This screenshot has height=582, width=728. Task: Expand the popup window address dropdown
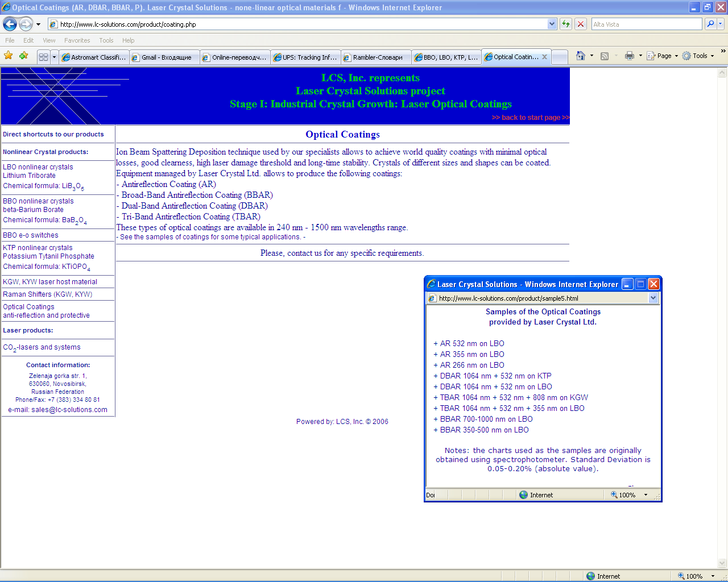click(x=653, y=298)
